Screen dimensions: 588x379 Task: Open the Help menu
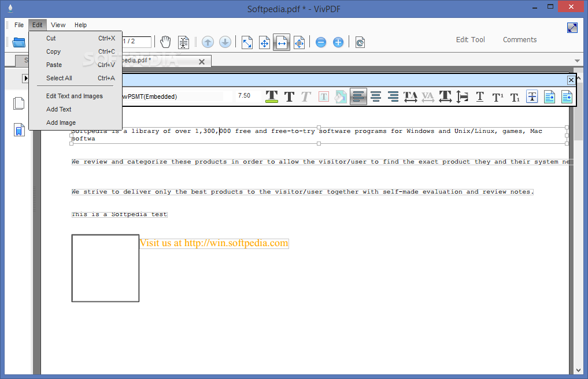80,25
